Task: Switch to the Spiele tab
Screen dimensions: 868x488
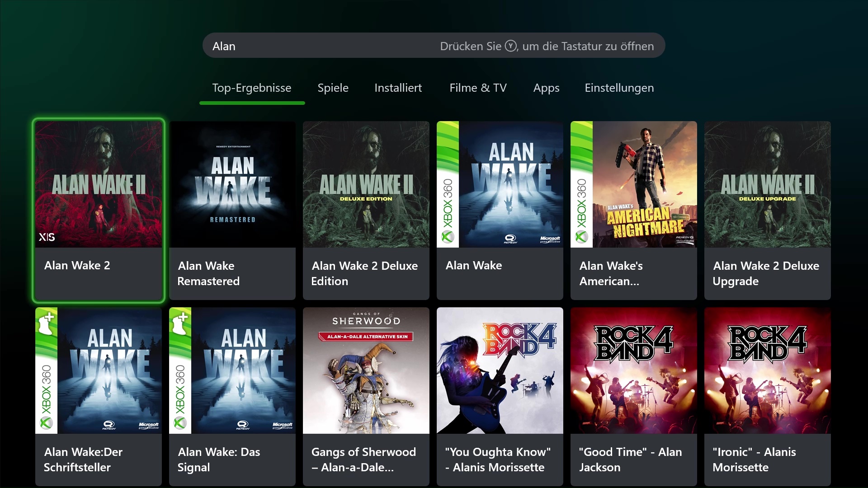Action: tap(333, 88)
